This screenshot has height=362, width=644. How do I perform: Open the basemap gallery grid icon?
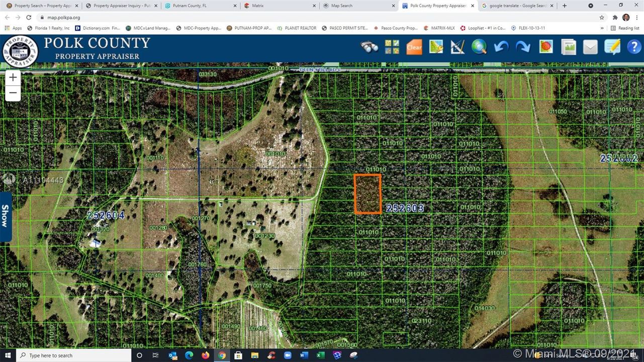(x=392, y=47)
